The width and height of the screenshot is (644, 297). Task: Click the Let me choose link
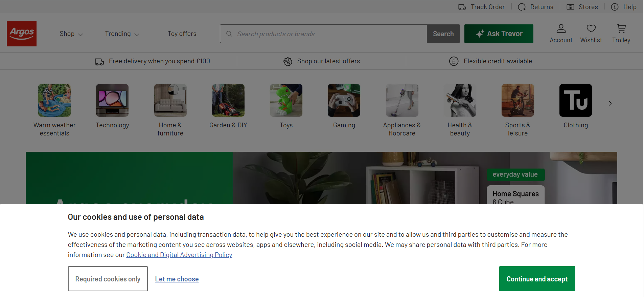click(x=177, y=279)
